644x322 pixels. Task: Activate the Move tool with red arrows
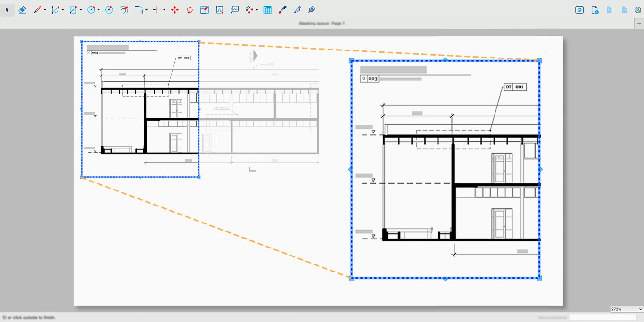[175, 10]
